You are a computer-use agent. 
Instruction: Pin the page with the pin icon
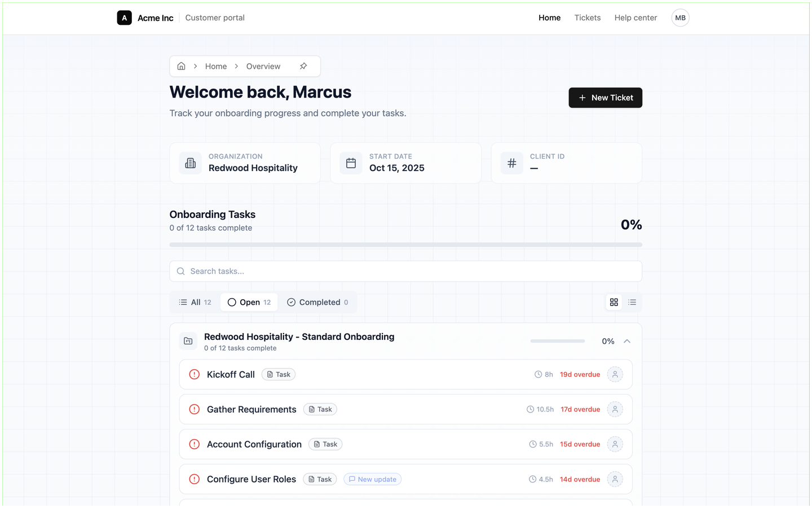click(x=303, y=66)
